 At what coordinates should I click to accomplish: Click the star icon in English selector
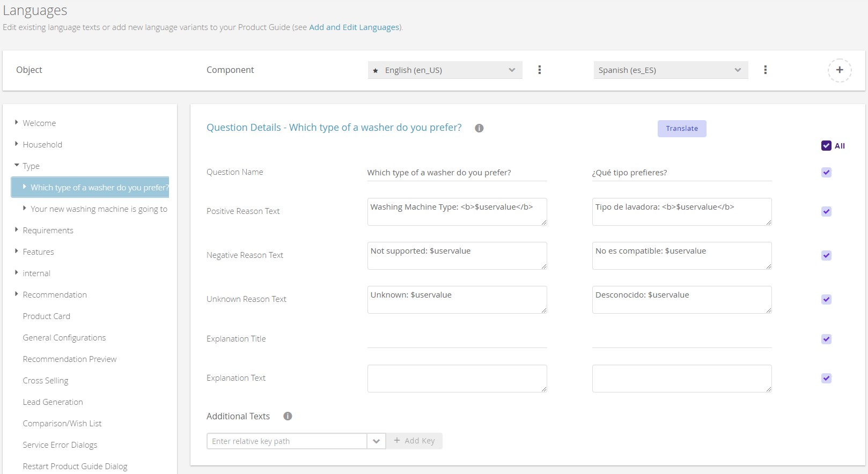click(376, 71)
